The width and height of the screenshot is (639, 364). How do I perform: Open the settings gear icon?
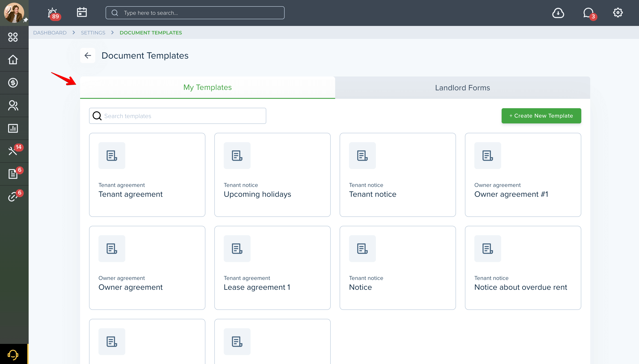[x=618, y=13]
